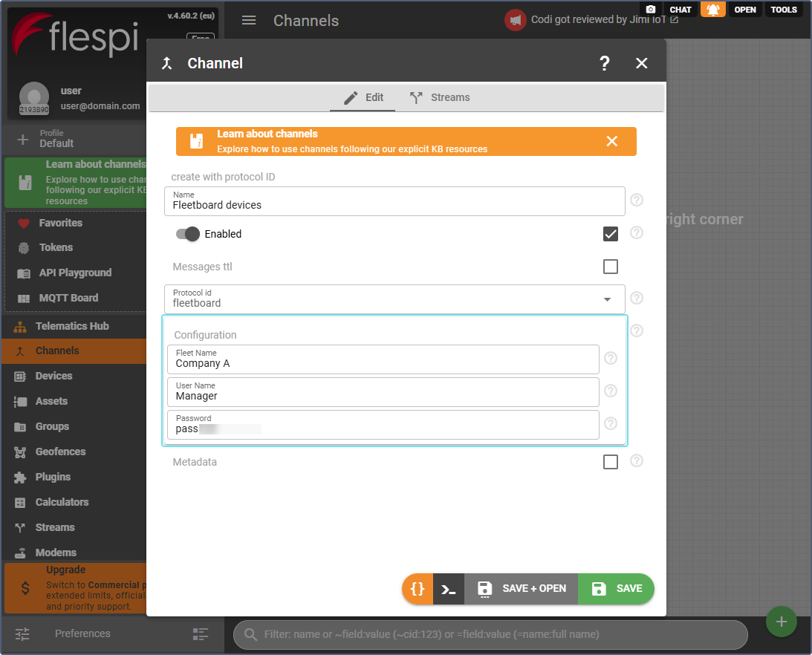The image size is (812, 655).
Task: Show help for the Protocol id field
Action: [x=637, y=299]
